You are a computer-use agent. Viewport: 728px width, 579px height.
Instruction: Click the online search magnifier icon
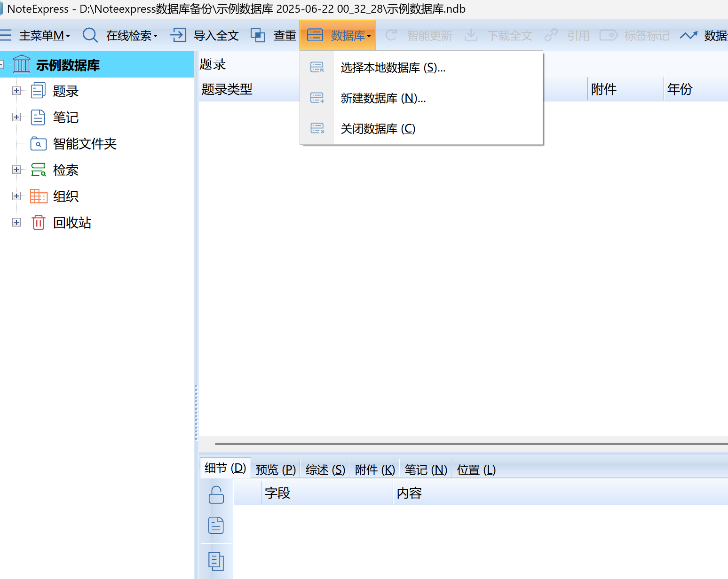click(x=90, y=35)
